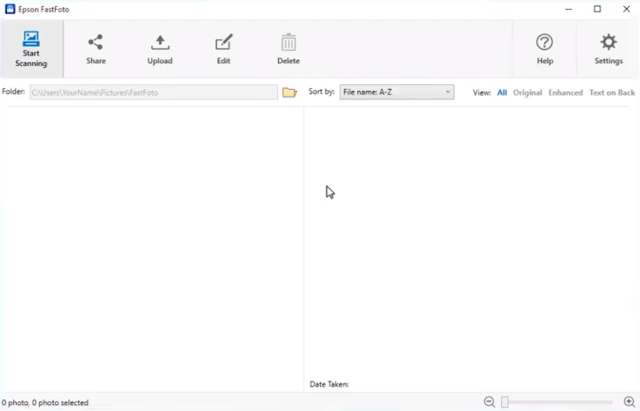This screenshot has height=411, width=640.
Task: Switch view to Original
Action: pos(527,93)
